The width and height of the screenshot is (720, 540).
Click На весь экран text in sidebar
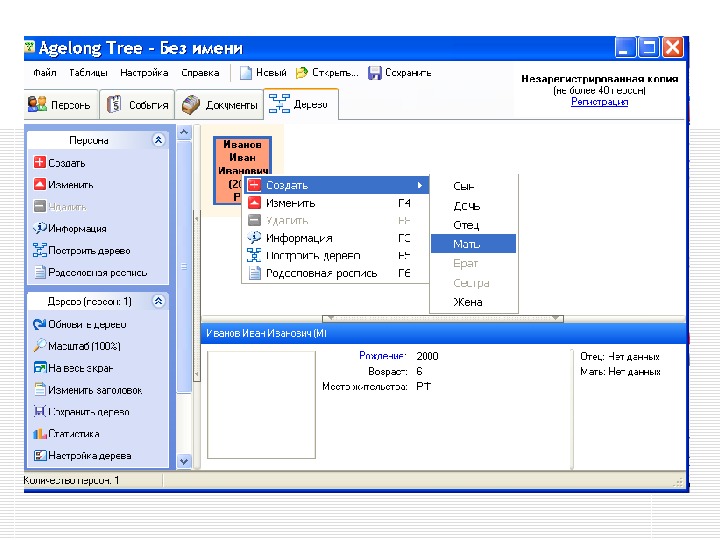[x=80, y=368]
